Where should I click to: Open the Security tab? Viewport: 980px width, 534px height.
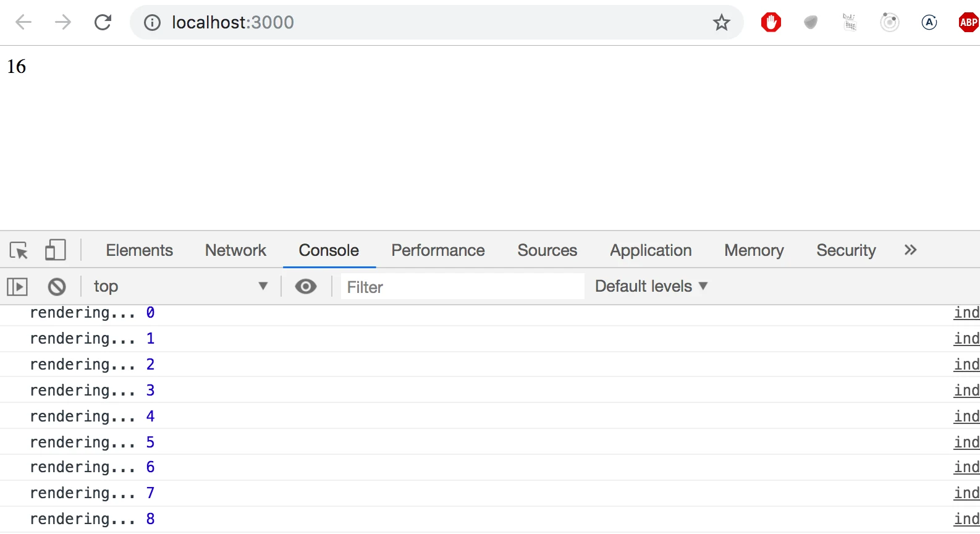[x=847, y=250]
